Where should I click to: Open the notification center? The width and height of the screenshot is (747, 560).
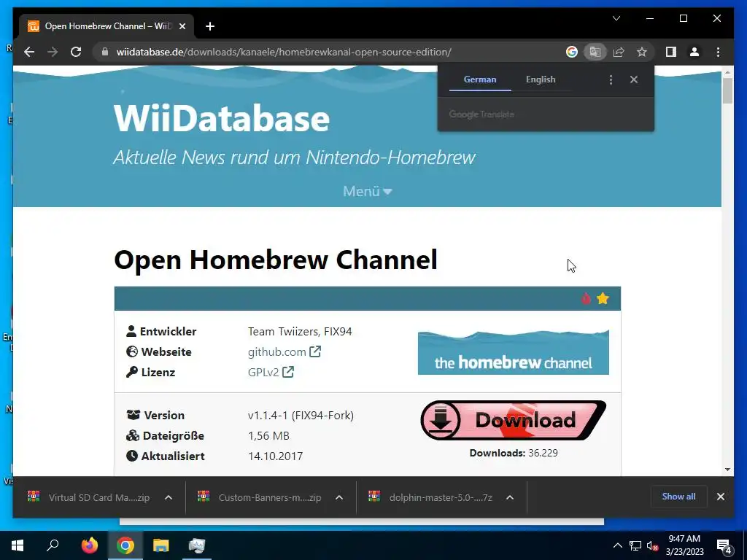[724, 547]
